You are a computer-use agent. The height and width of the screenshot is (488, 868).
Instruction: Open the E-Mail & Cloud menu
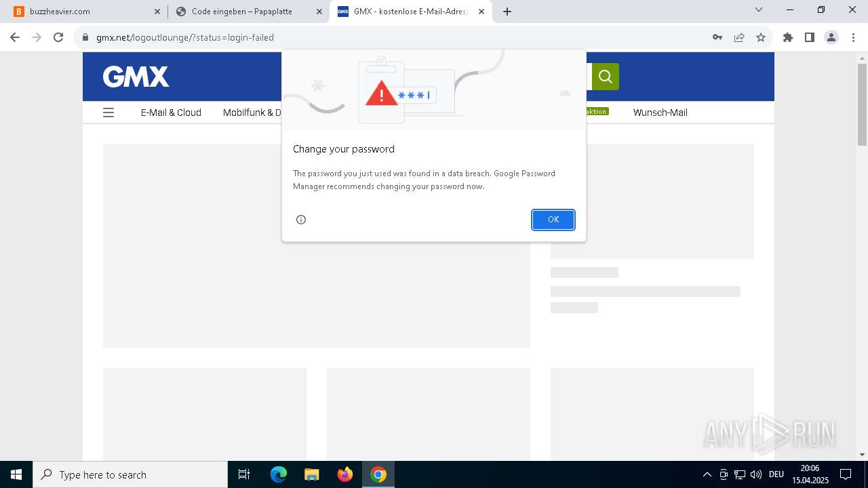171,113
